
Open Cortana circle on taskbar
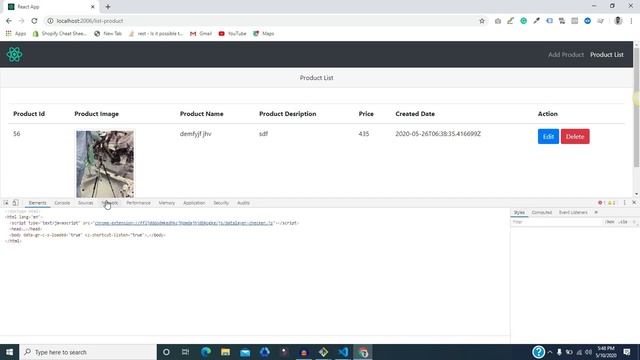[x=166, y=352]
